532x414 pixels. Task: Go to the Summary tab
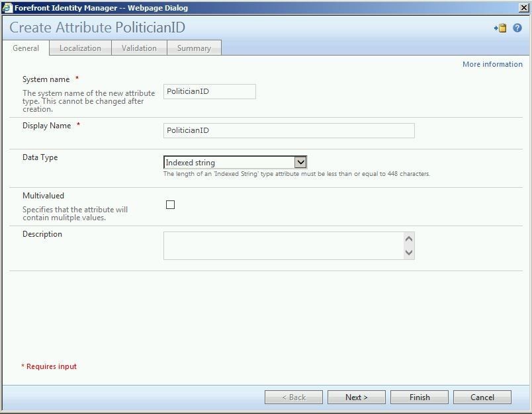(x=194, y=48)
